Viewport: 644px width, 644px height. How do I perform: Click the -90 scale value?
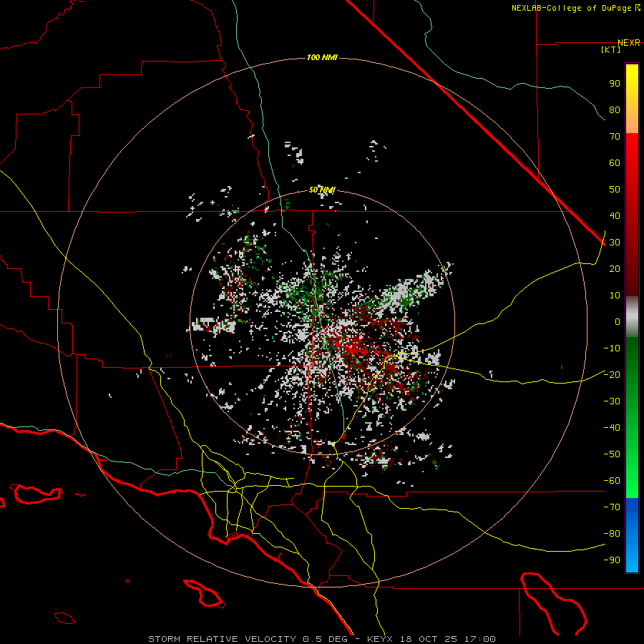click(x=612, y=560)
